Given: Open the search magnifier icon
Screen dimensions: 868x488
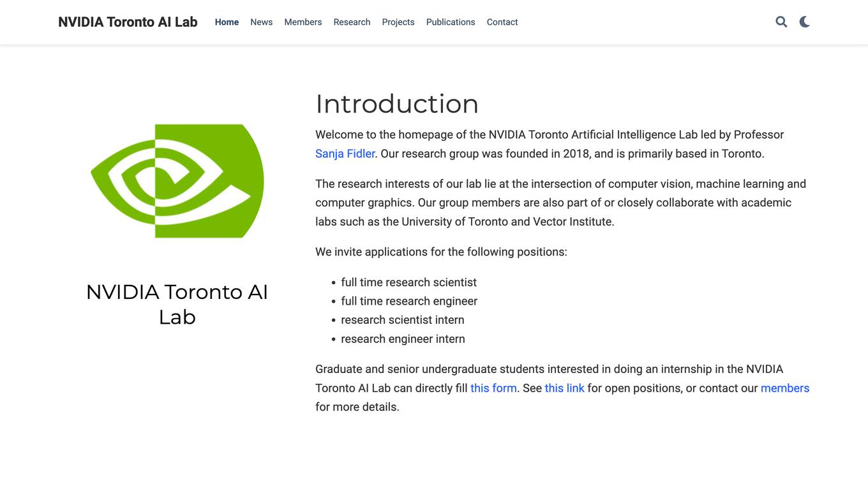Looking at the screenshot, I should tap(781, 22).
